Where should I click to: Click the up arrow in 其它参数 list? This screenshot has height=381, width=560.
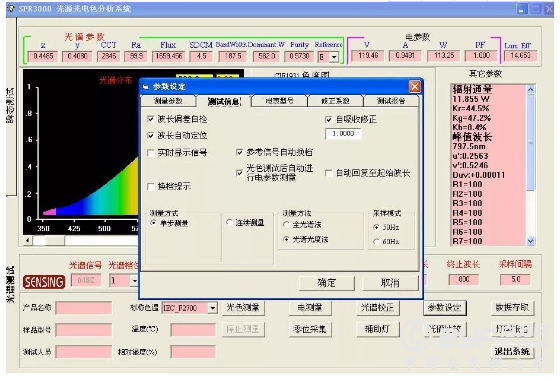point(530,90)
